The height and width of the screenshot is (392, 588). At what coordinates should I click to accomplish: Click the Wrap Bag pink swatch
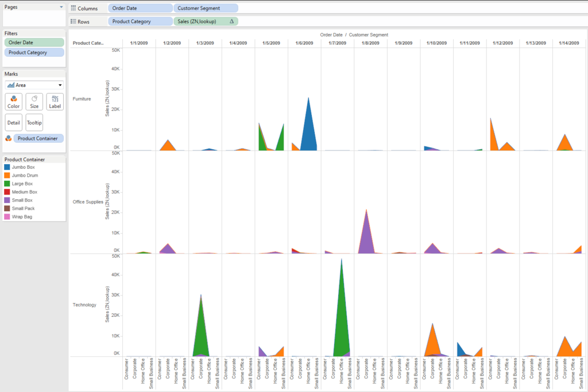7,216
